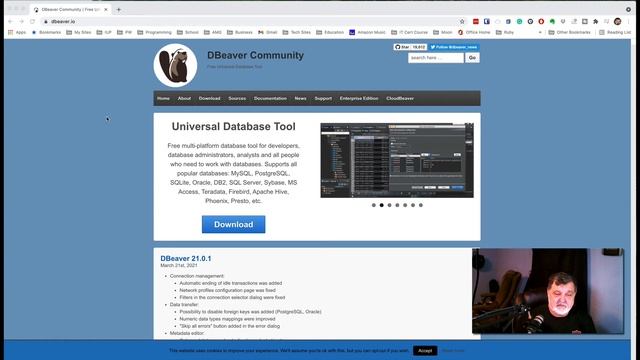Open the Chrome profile avatar
Screen dimensions: 640x360
[618, 21]
